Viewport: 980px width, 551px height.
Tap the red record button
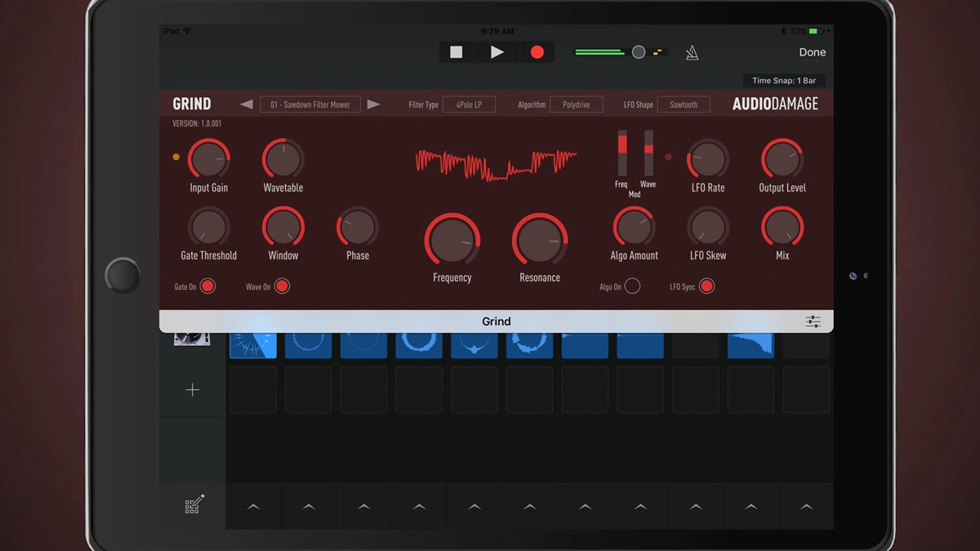click(537, 52)
